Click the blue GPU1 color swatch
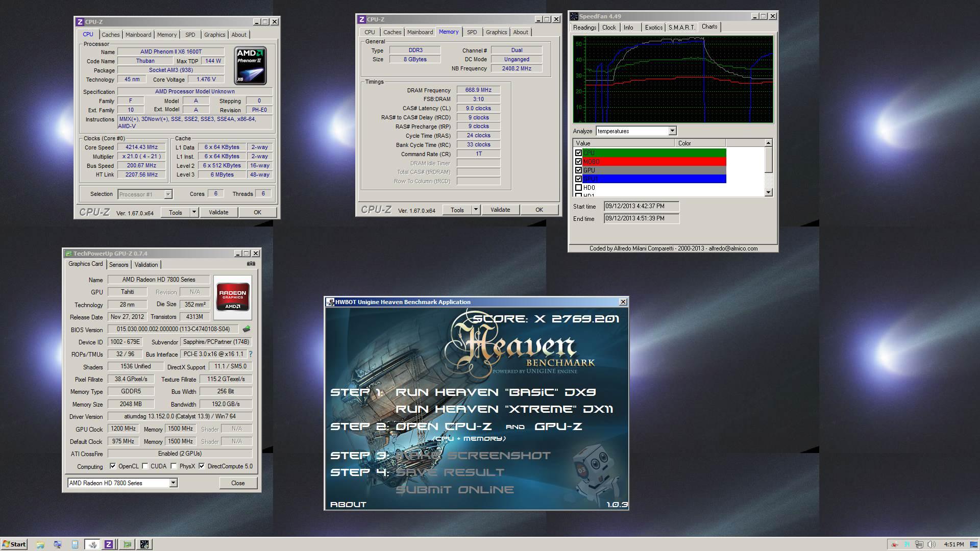Image resolution: width=980 pixels, height=551 pixels. click(654, 179)
